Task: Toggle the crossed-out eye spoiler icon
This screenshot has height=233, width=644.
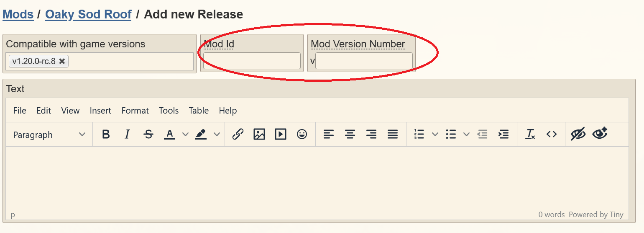Action: pyautogui.click(x=578, y=135)
